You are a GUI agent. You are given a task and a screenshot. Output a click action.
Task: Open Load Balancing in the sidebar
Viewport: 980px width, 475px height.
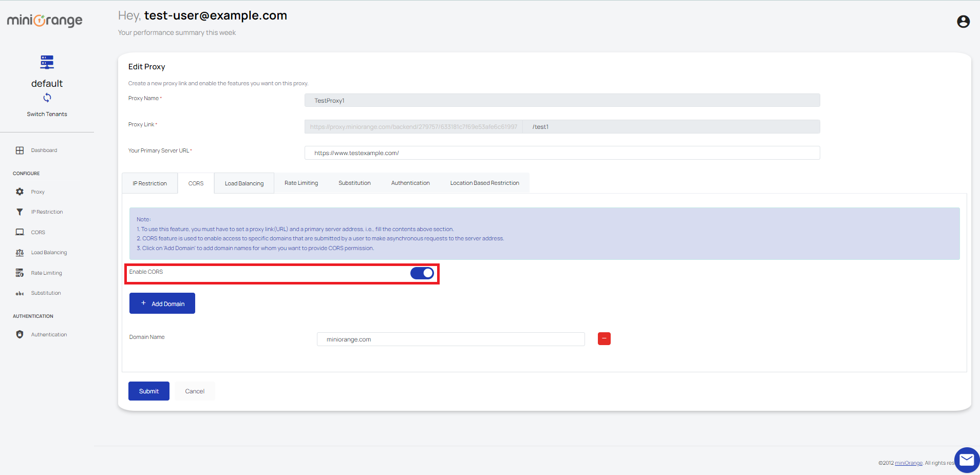coord(49,253)
